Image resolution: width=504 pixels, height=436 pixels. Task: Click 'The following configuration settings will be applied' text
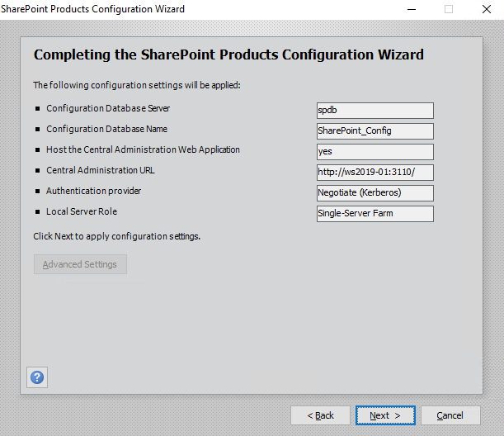tap(137, 85)
